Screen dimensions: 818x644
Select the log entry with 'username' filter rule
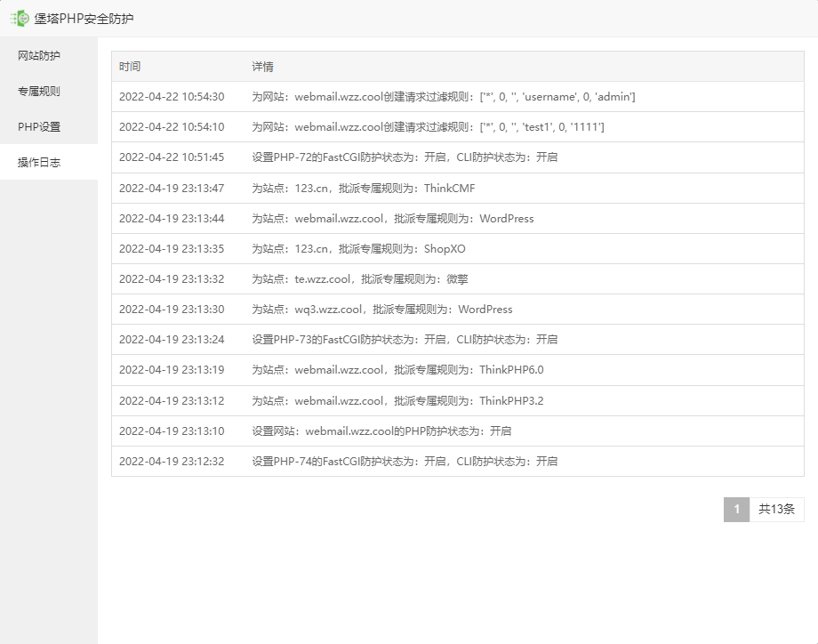[444, 97]
